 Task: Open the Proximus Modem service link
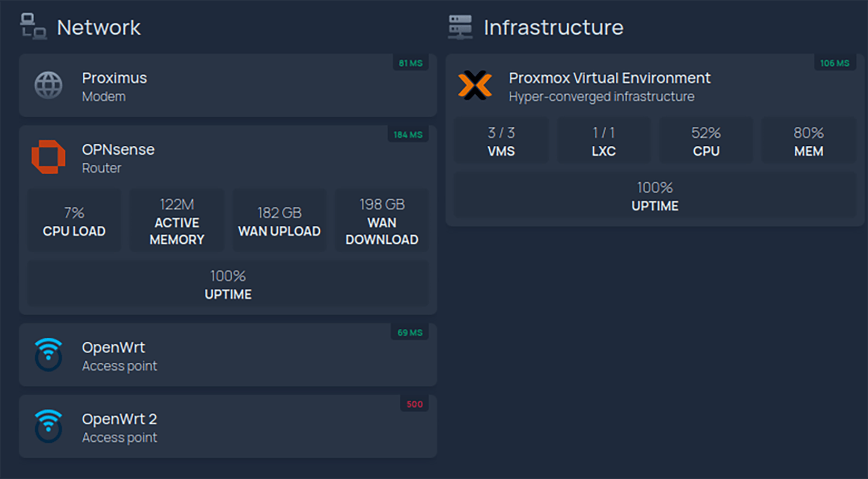tap(114, 78)
